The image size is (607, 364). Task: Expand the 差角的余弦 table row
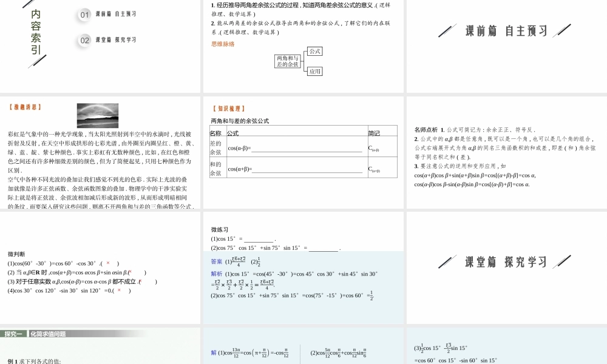pyautogui.click(x=214, y=148)
